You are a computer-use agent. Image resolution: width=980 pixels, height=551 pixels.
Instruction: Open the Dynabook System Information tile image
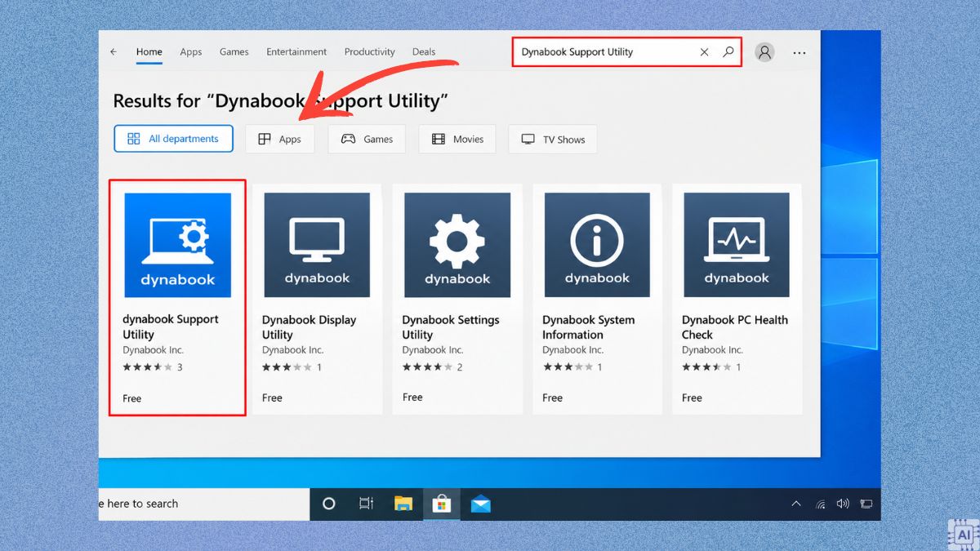coord(597,245)
